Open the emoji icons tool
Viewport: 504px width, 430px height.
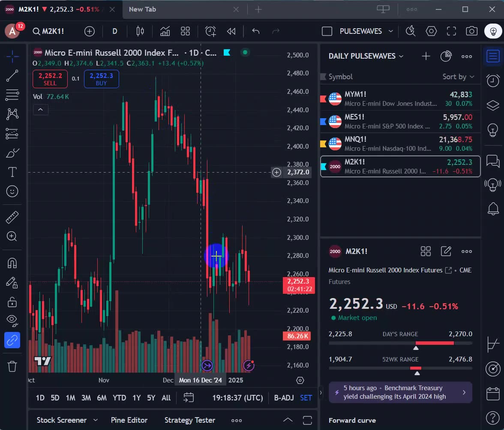click(12, 191)
